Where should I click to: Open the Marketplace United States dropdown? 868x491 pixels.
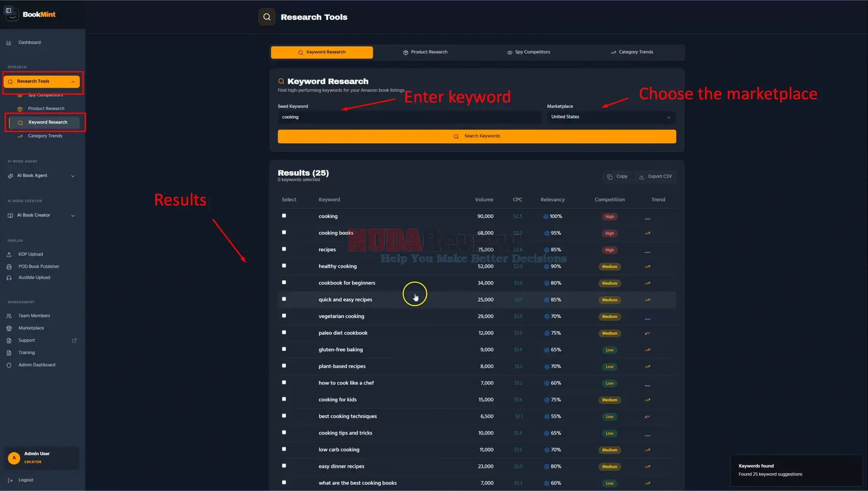coord(611,117)
